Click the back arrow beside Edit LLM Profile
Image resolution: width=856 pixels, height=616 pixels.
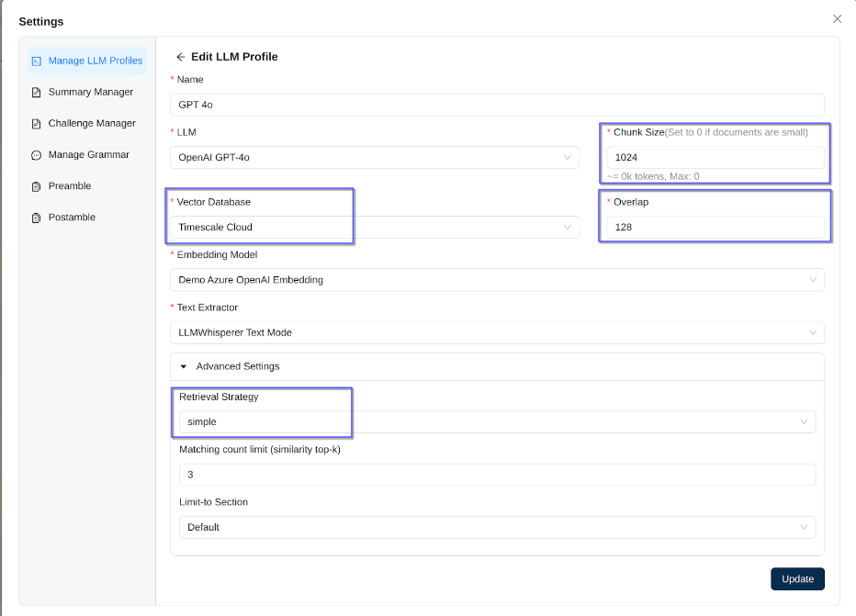coord(181,57)
